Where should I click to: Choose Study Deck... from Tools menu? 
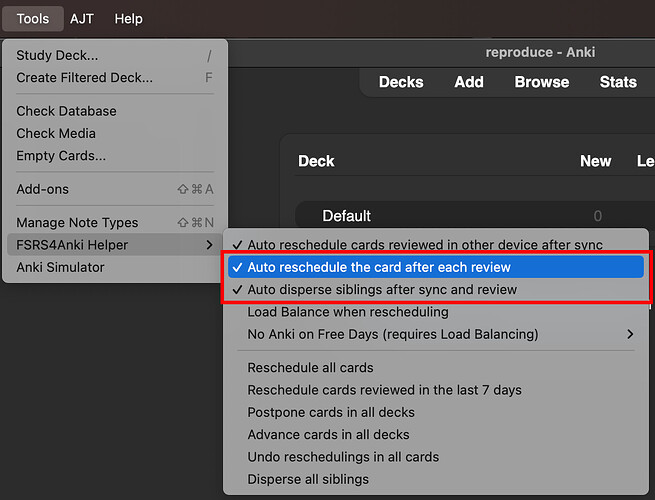pos(115,55)
